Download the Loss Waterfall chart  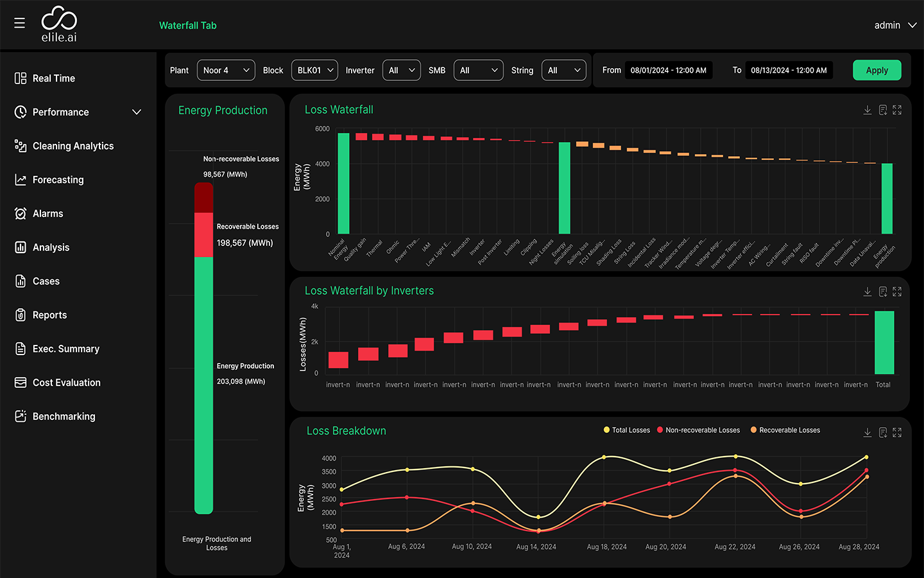868,110
